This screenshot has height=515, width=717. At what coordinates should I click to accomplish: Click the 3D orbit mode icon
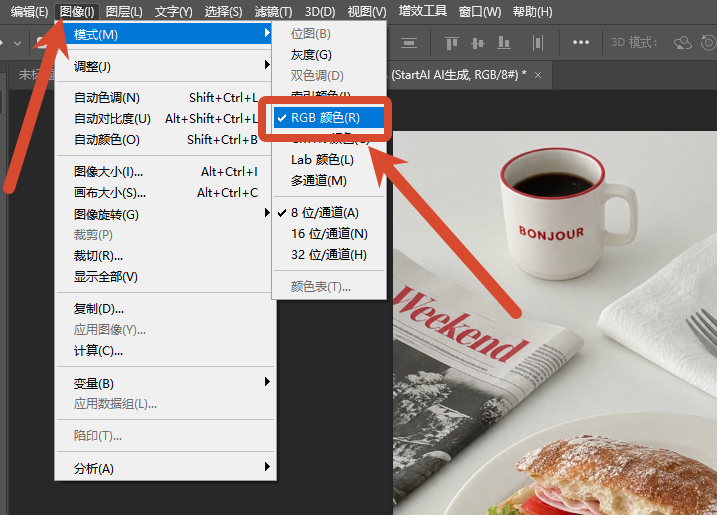[x=683, y=43]
